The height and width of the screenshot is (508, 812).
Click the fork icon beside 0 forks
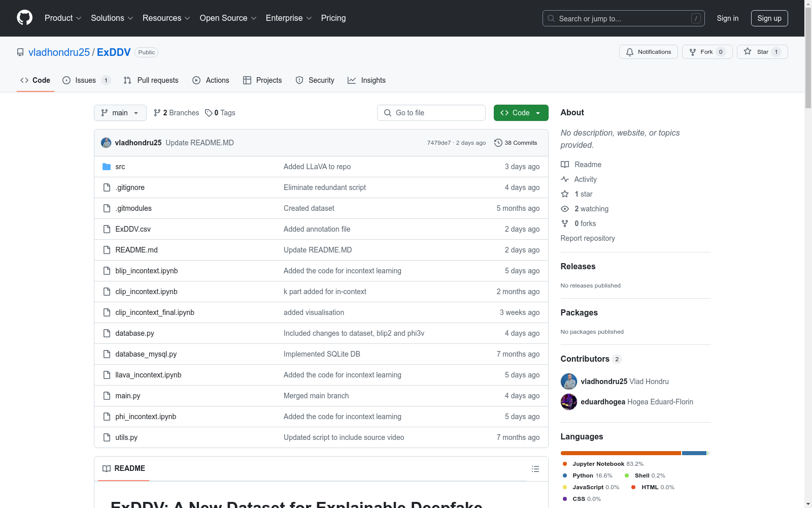(x=565, y=224)
